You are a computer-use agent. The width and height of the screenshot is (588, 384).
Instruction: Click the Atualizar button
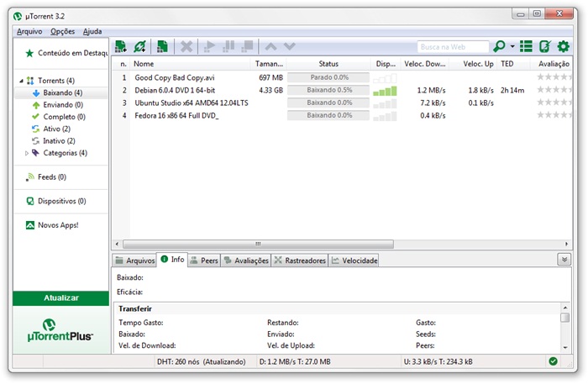(x=60, y=298)
